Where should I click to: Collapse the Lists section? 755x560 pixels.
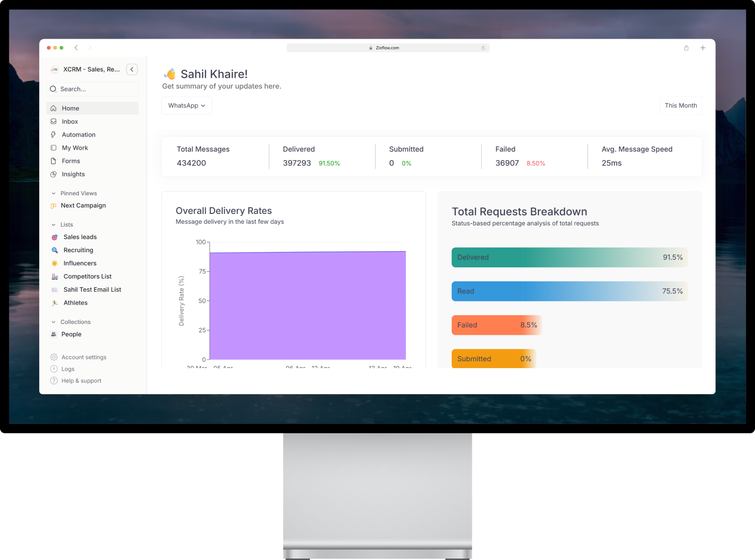[x=54, y=224]
